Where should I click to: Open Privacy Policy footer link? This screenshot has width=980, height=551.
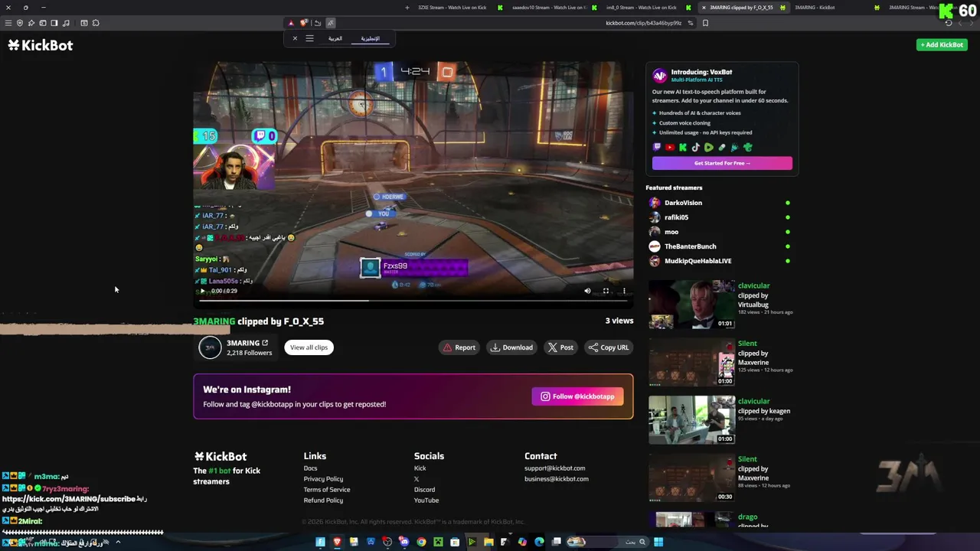pyautogui.click(x=323, y=479)
